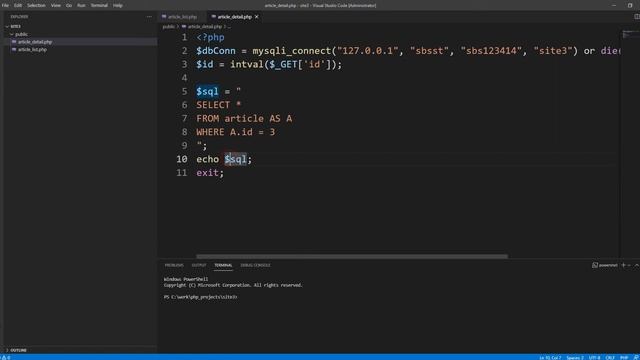Click the "exit;" statement on line 11
This screenshot has height=360, width=640.
(x=210, y=173)
